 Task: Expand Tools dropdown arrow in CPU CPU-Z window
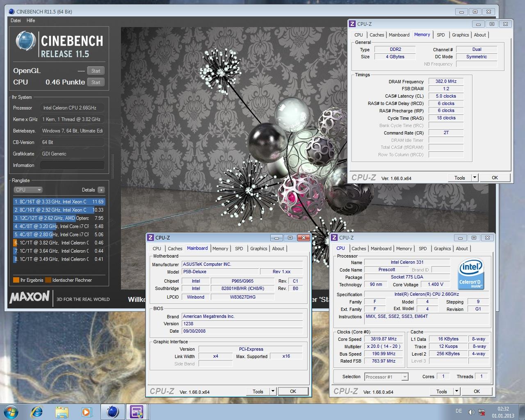point(457,391)
